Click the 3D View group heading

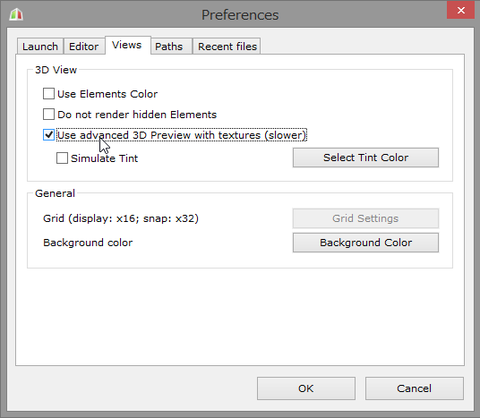point(56,70)
